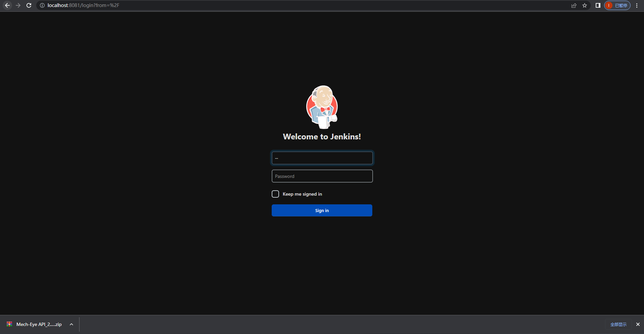The width and height of the screenshot is (644, 334).
Task: Click the WinRAR archive icon in download bar
Action: [x=9, y=324]
